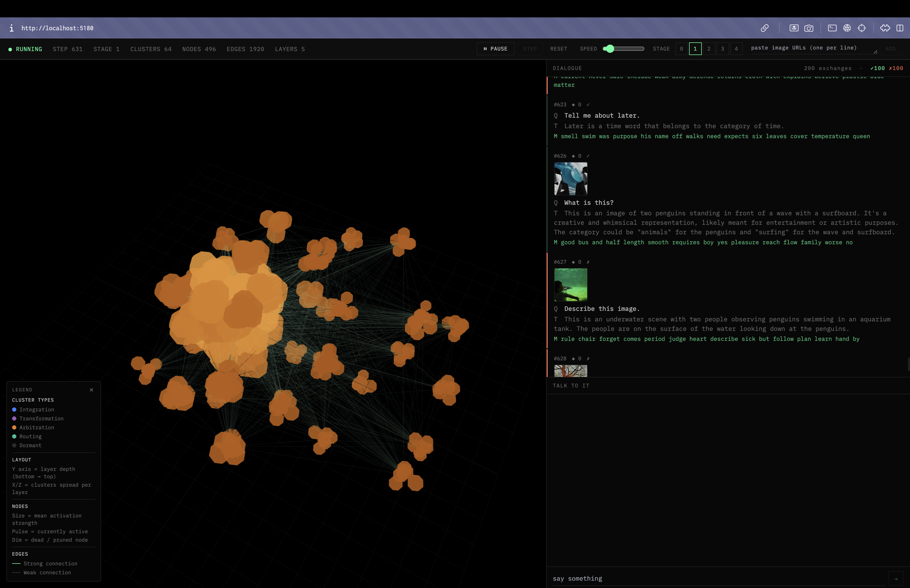The height and width of the screenshot is (588, 910).
Task: Click the DIALOGUE panel header
Action: (567, 68)
